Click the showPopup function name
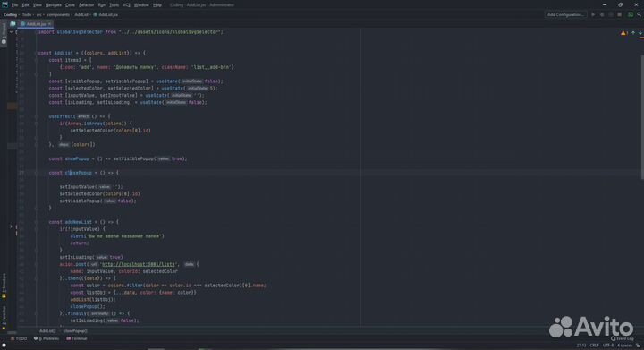This screenshot has height=350, width=644. pyautogui.click(x=77, y=158)
